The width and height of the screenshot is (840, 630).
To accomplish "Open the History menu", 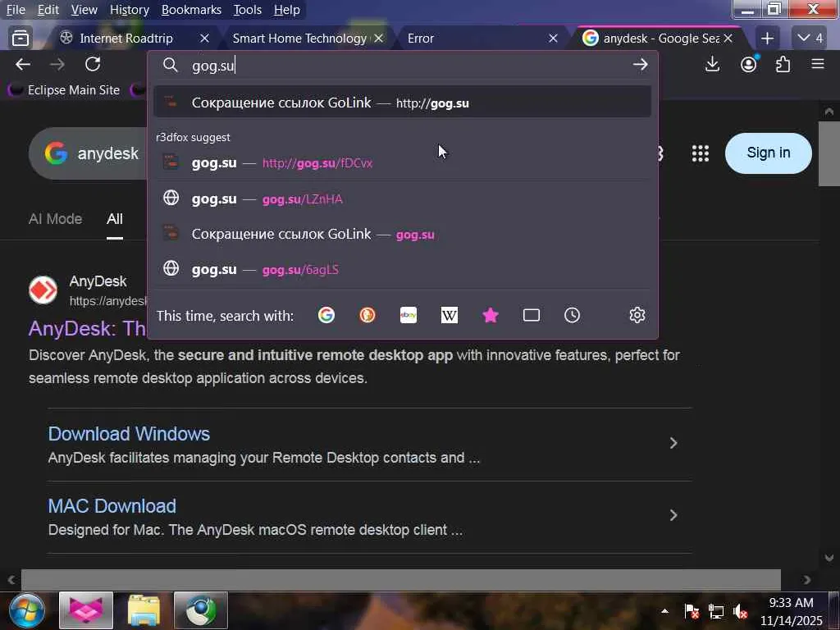I will click(x=129, y=10).
